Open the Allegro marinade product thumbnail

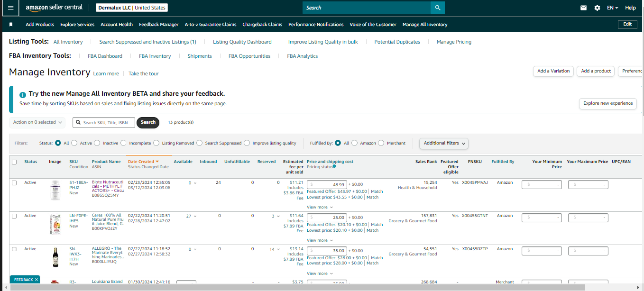(x=55, y=257)
